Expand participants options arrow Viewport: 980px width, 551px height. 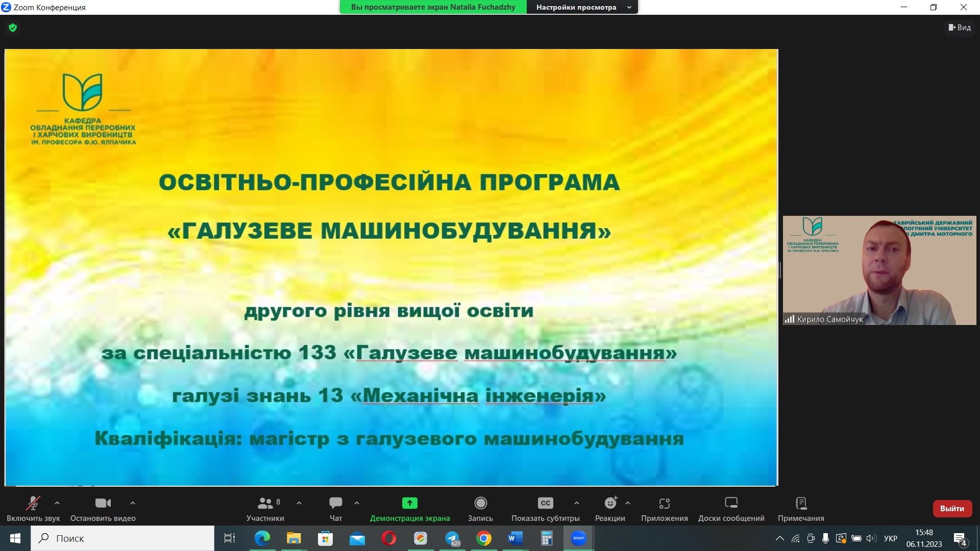click(299, 503)
